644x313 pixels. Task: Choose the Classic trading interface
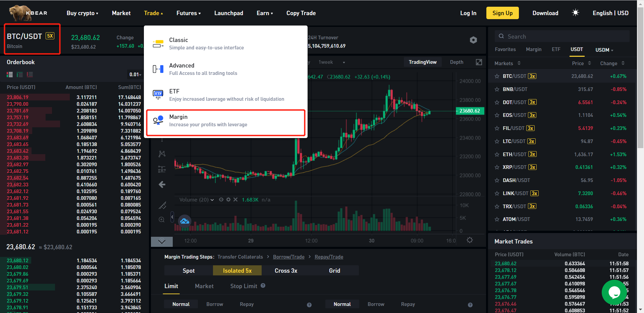[x=226, y=44]
